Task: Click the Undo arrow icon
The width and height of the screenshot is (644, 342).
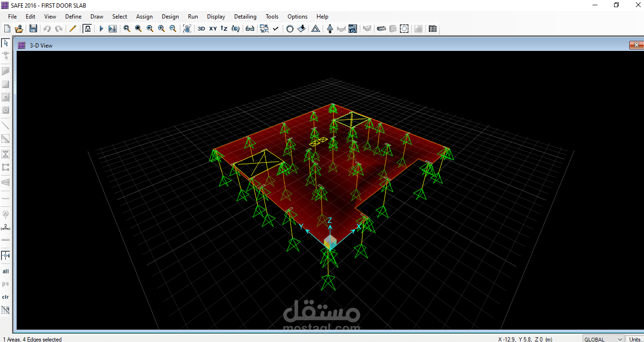Action: (47, 29)
